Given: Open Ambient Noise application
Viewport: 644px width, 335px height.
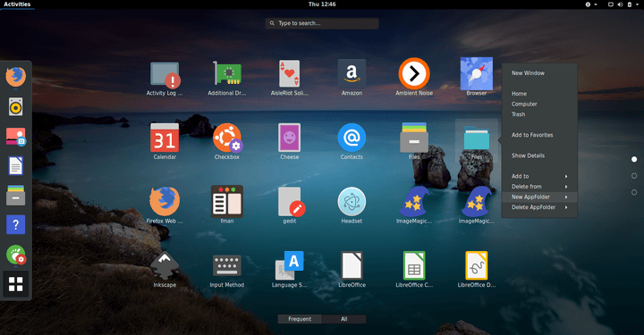Looking at the screenshot, I should pyautogui.click(x=414, y=73).
